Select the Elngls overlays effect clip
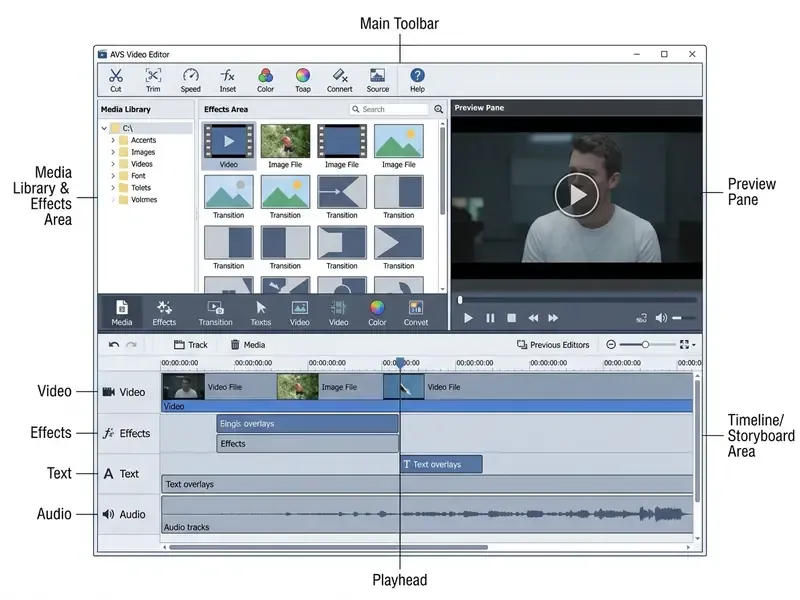 point(308,423)
